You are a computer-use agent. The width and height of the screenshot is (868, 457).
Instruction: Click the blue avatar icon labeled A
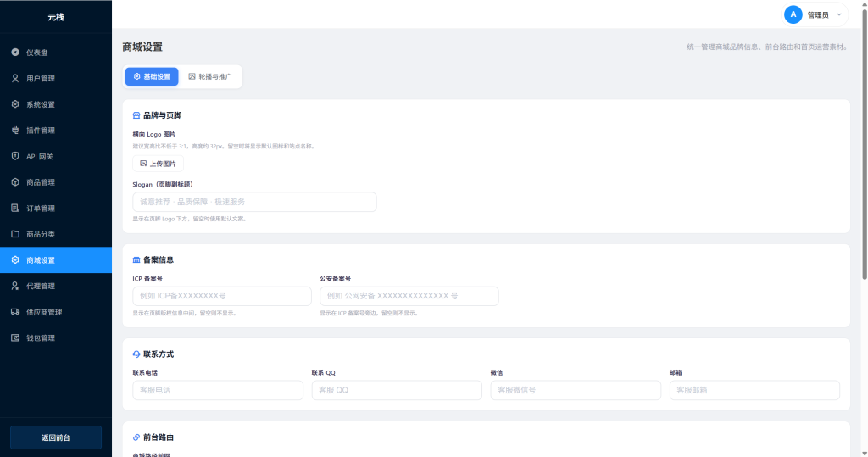(x=793, y=14)
